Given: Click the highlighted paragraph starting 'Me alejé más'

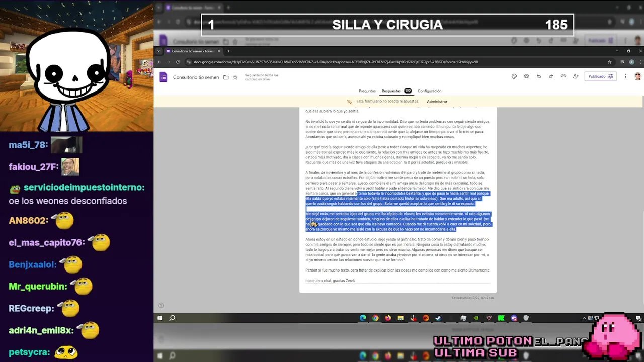Looking at the screenshot, I should 398,221.
